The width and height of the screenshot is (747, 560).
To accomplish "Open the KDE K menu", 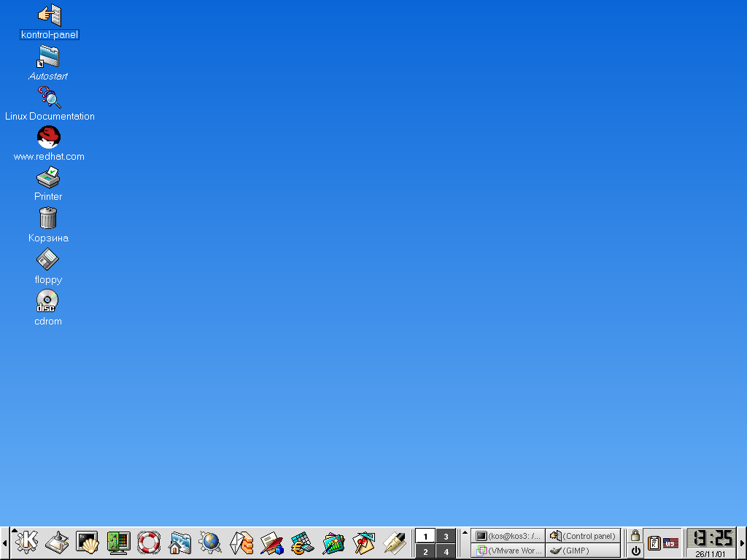I will (26, 542).
